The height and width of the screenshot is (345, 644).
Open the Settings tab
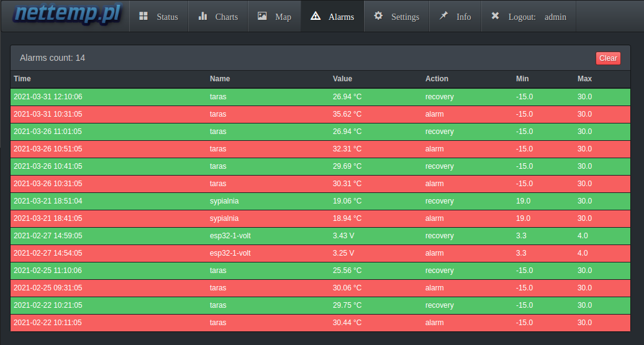(x=397, y=16)
